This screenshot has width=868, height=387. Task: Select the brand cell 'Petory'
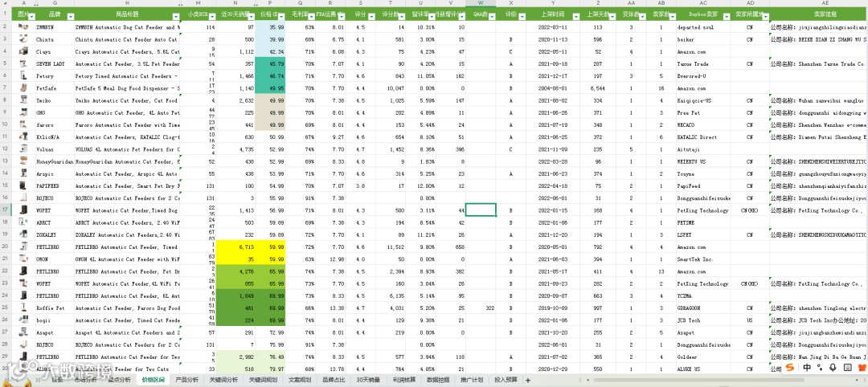coord(55,75)
